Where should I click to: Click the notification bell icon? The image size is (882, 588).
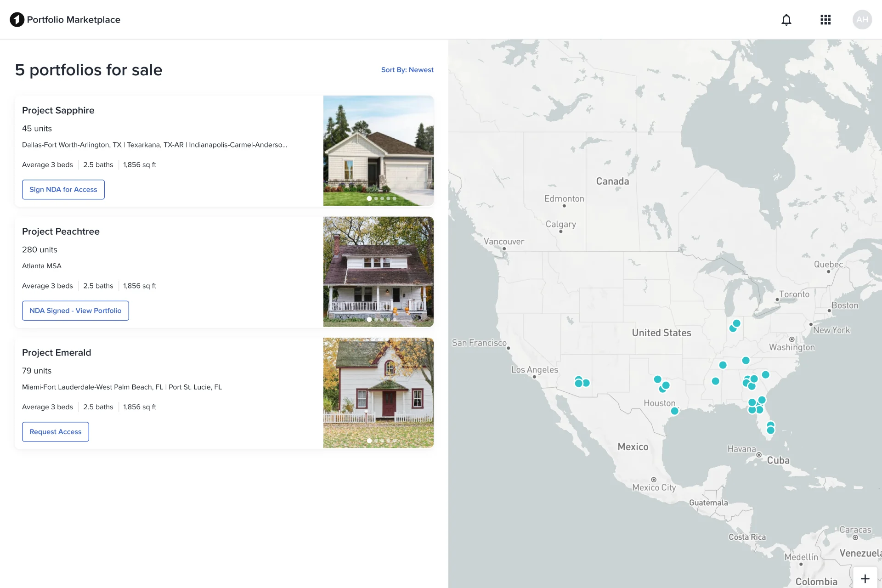[x=786, y=20]
